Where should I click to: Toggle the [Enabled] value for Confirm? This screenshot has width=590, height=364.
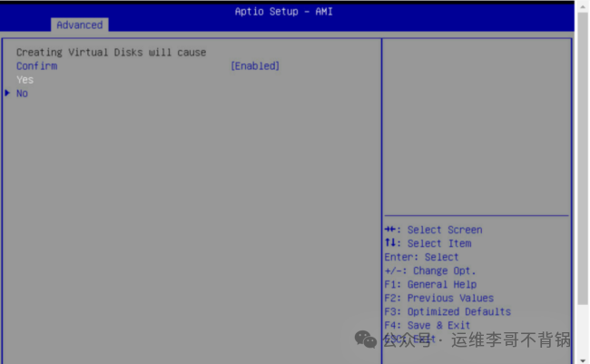[255, 66]
